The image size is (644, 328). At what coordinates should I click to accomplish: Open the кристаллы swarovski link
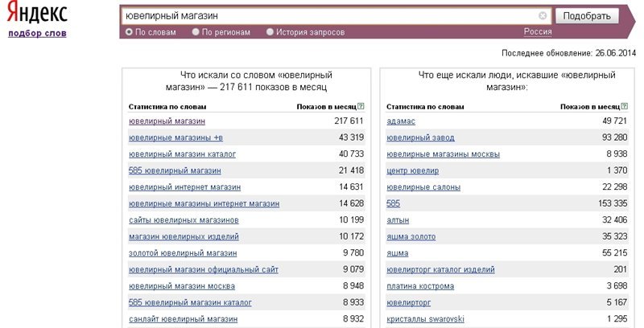[x=426, y=319]
